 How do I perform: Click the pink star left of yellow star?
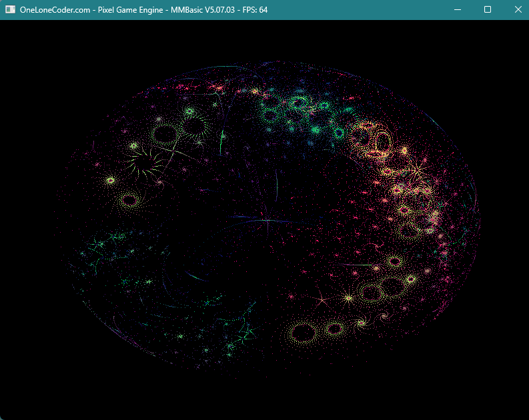click(322, 301)
